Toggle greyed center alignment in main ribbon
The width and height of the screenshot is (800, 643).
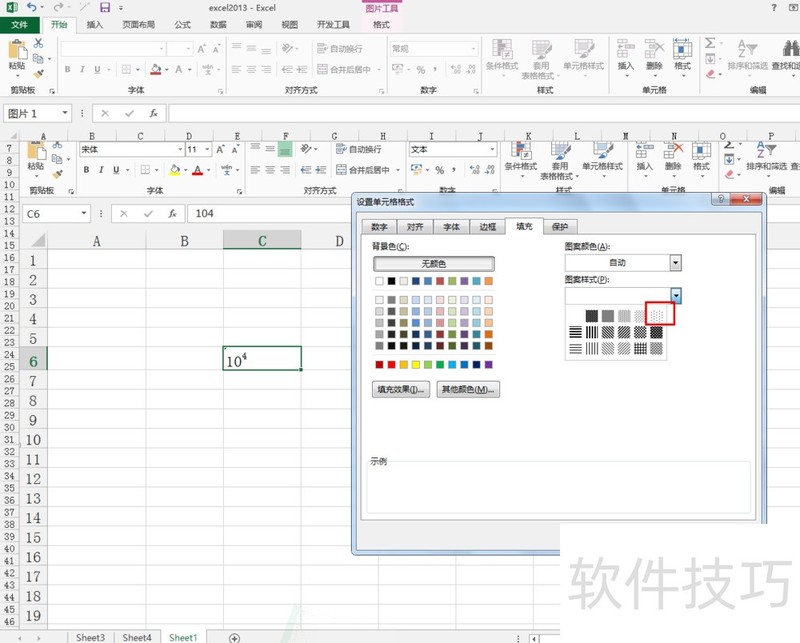[x=251, y=69]
